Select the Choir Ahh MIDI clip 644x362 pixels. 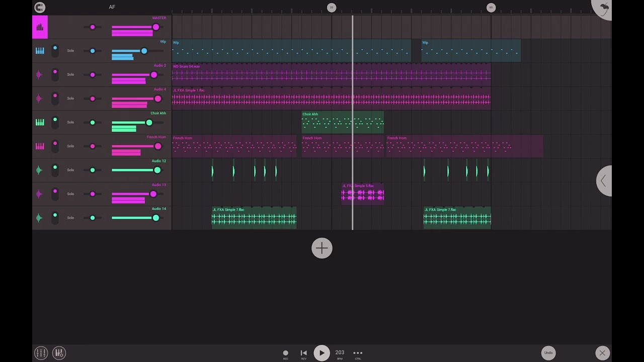pyautogui.click(x=343, y=122)
